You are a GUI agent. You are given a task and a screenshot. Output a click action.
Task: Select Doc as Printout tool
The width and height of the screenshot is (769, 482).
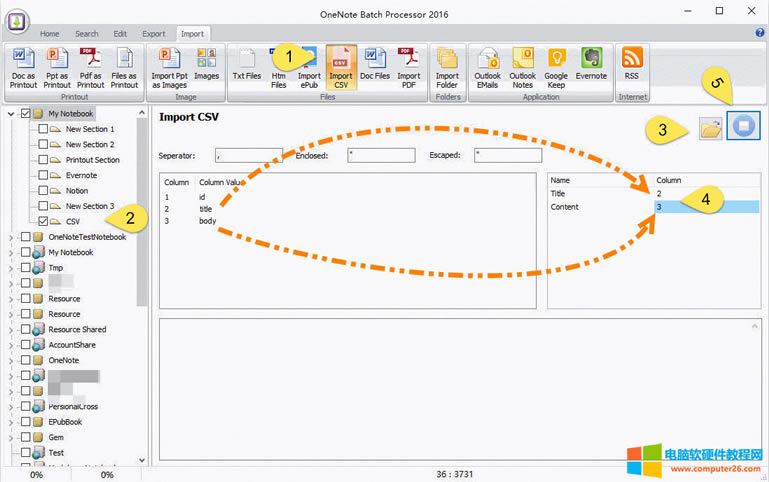click(x=23, y=66)
